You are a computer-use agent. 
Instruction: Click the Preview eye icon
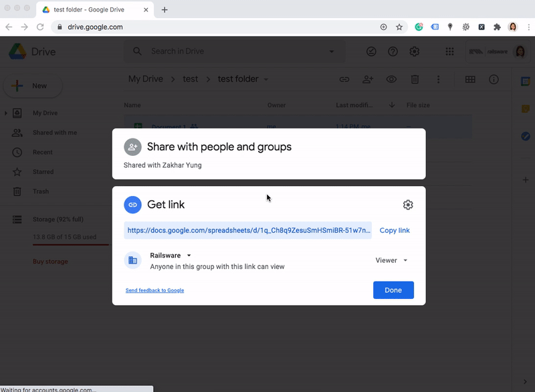click(x=391, y=79)
